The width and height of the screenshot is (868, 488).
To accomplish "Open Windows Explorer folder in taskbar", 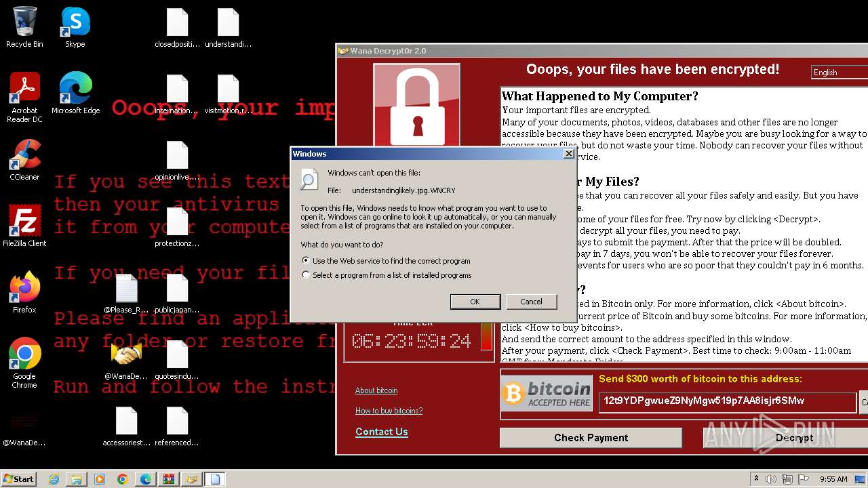I will (x=77, y=479).
